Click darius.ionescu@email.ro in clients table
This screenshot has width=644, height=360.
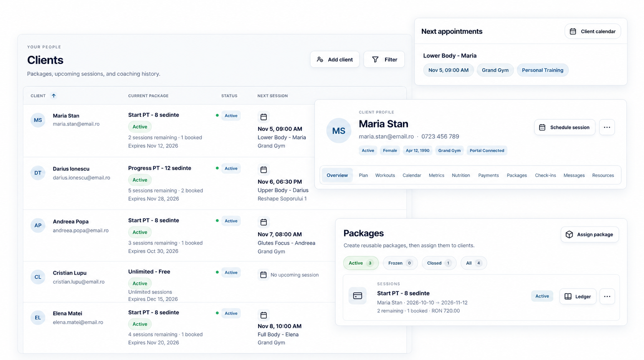click(x=81, y=178)
